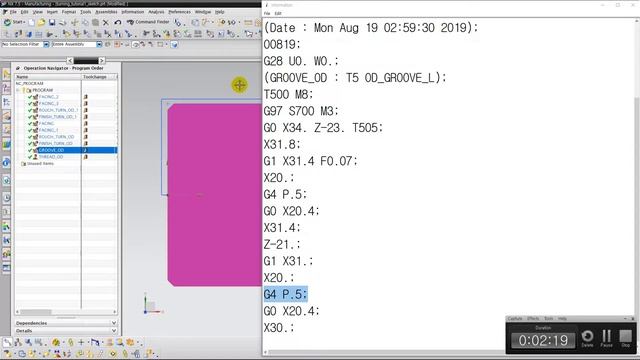
Task: Open the Start menu button in NX toolbar
Action: [x=14, y=22]
